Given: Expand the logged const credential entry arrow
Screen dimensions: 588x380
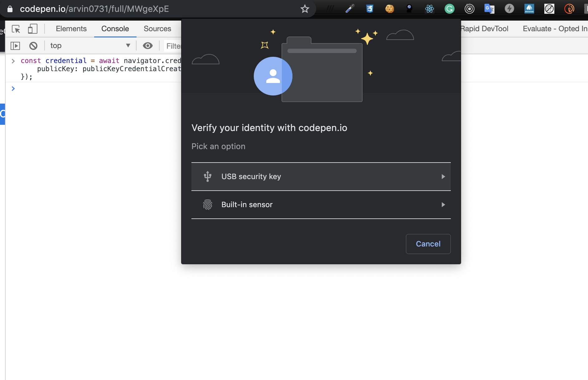Looking at the screenshot, I should 13,61.
